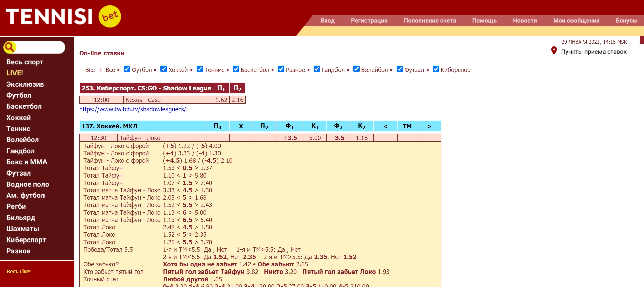
Task: Select Тайфун +3.5 handicap odds 5.00
Action: coord(315,138)
